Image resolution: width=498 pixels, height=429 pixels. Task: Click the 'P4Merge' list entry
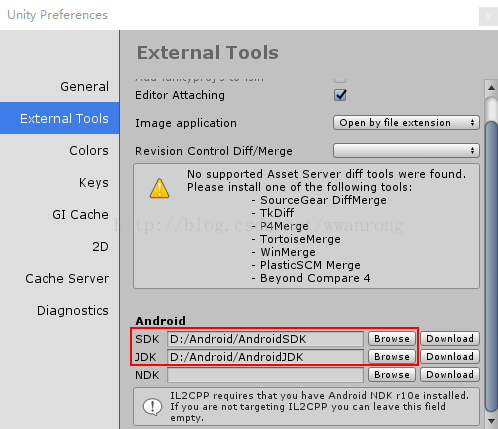284,226
